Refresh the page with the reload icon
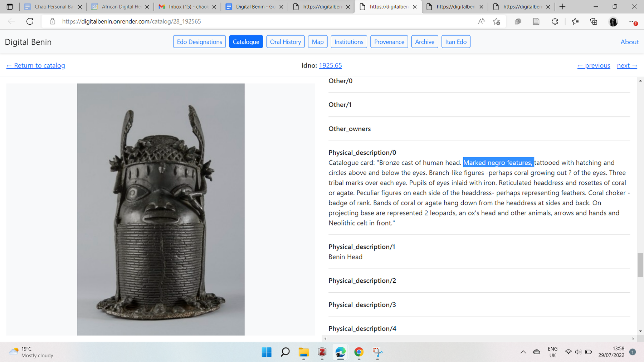 30,21
